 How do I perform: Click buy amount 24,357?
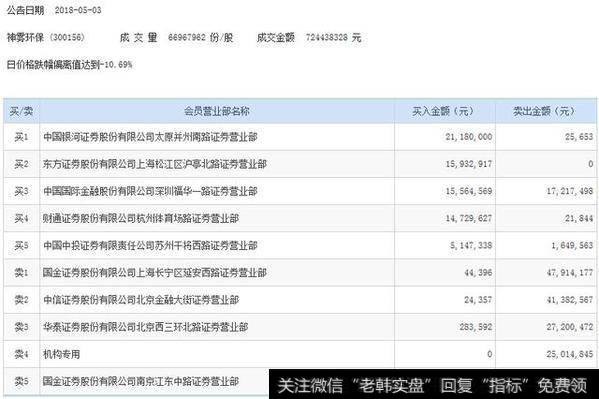click(x=478, y=300)
